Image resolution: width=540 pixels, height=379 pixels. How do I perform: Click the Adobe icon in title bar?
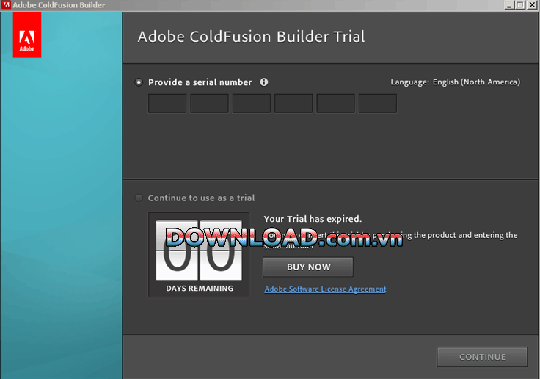point(6,5)
